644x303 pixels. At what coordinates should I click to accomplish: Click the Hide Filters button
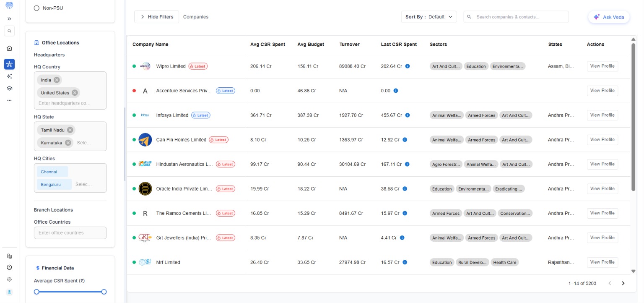click(x=156, y=17)
